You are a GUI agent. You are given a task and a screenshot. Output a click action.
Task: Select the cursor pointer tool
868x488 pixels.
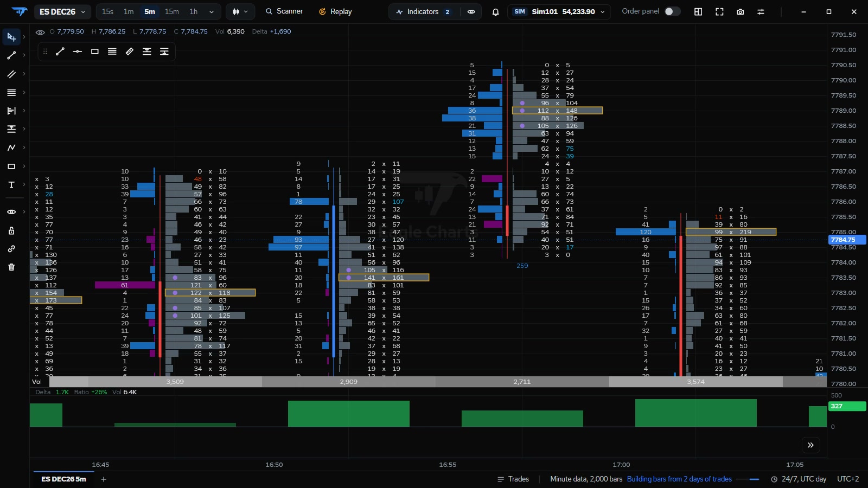11,37
